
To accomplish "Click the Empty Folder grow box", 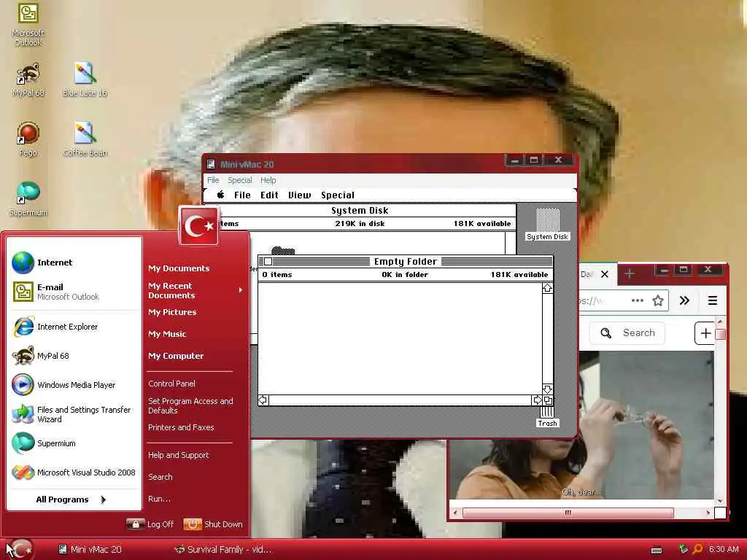I will 548,400.
